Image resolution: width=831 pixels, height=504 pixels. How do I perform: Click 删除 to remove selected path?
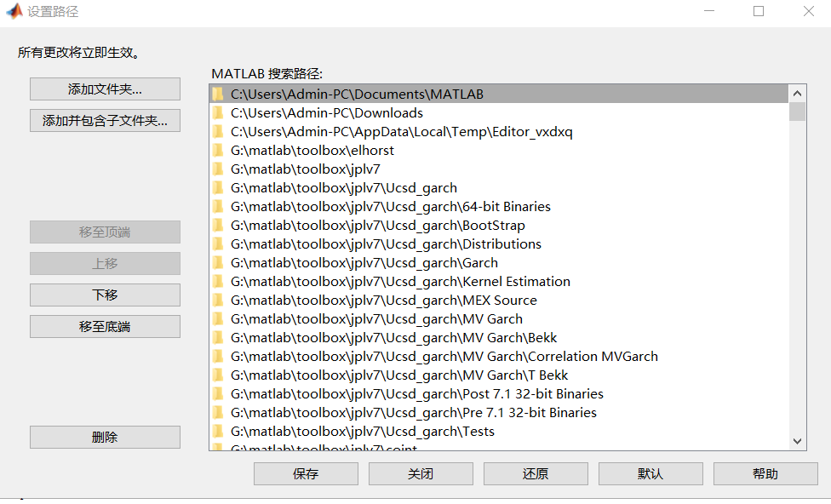105,438
